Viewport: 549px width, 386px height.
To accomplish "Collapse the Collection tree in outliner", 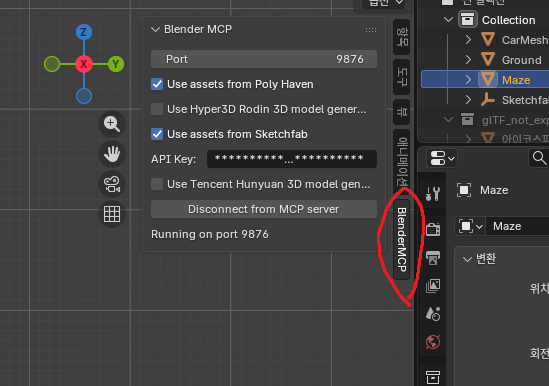I will 449,20.
